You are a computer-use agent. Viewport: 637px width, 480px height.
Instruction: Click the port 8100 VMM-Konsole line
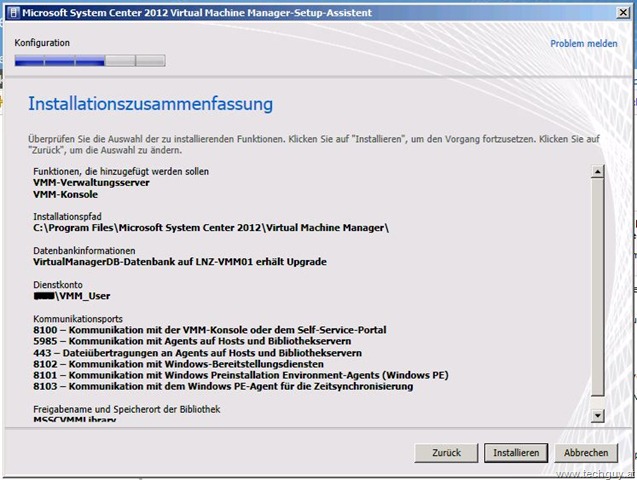pyautogui.click(x=210, y=330)
